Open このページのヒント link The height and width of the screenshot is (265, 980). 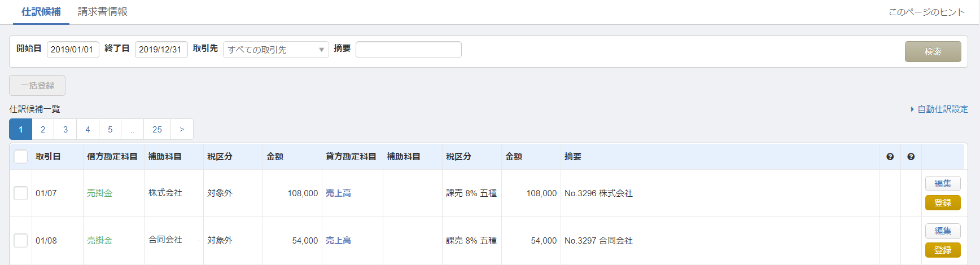click(926, 12)
